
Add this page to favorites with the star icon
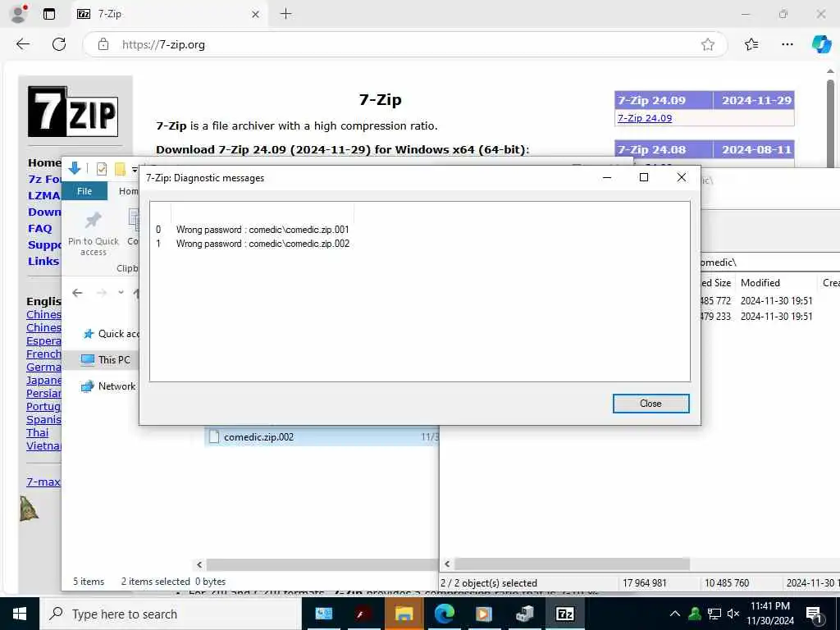point(708,44)
